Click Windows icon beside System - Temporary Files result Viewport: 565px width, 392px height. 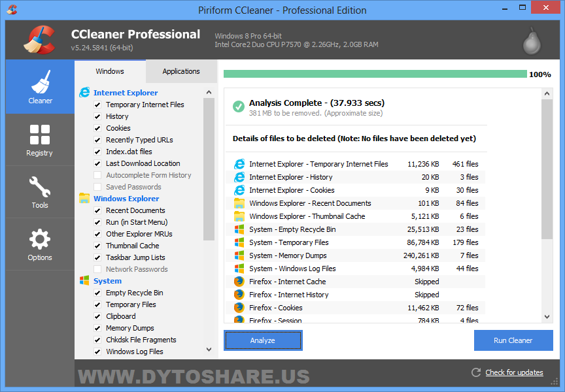(239, 242)
